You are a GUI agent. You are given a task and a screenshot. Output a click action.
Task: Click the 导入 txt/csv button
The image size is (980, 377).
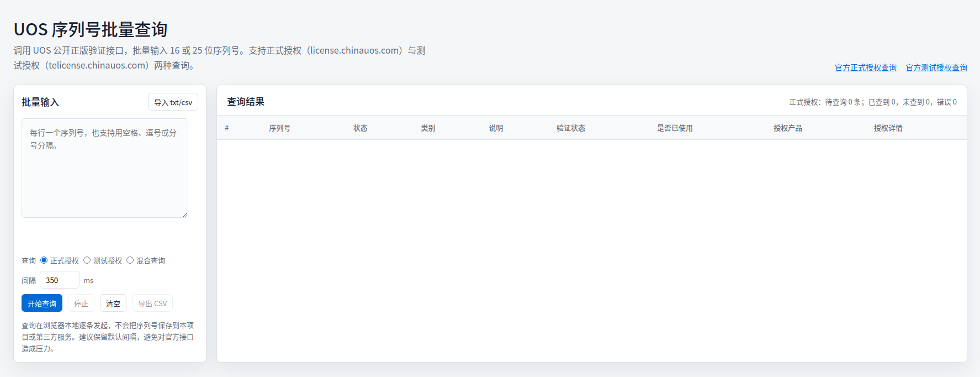click(x=173, y=102)
